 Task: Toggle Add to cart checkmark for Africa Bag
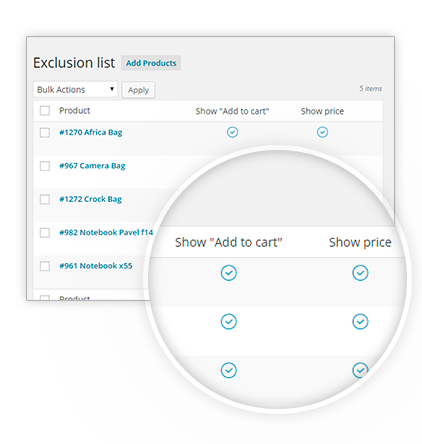(x=232, y=132)
